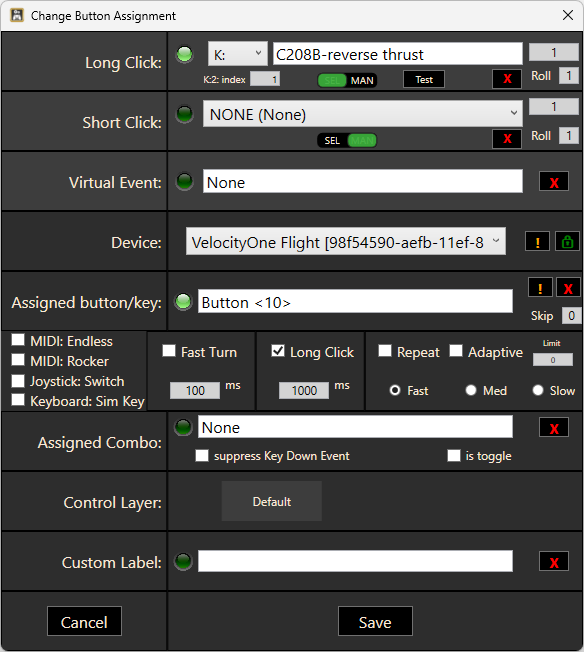Click the Virtual Event None field
The width and height of the screenshot is (584, 652).
(x=363, y=181)
